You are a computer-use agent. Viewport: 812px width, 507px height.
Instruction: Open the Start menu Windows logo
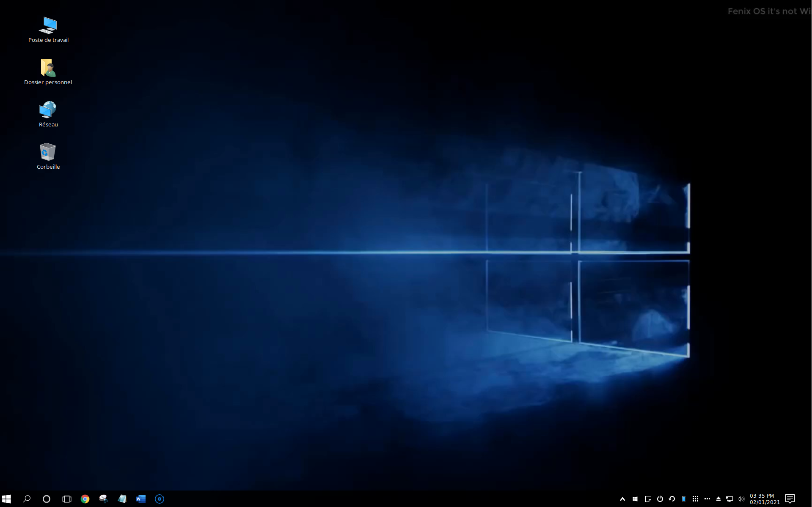click(x=6, y=499)
